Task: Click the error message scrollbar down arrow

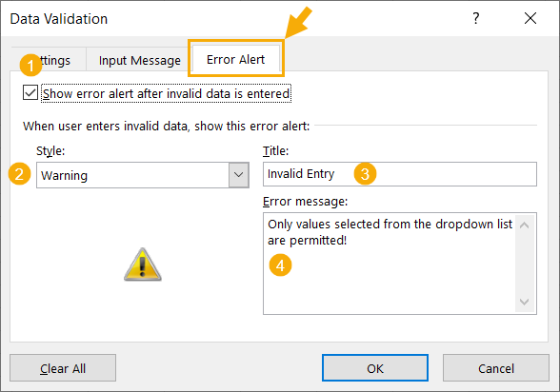Action: coord(524,302)
